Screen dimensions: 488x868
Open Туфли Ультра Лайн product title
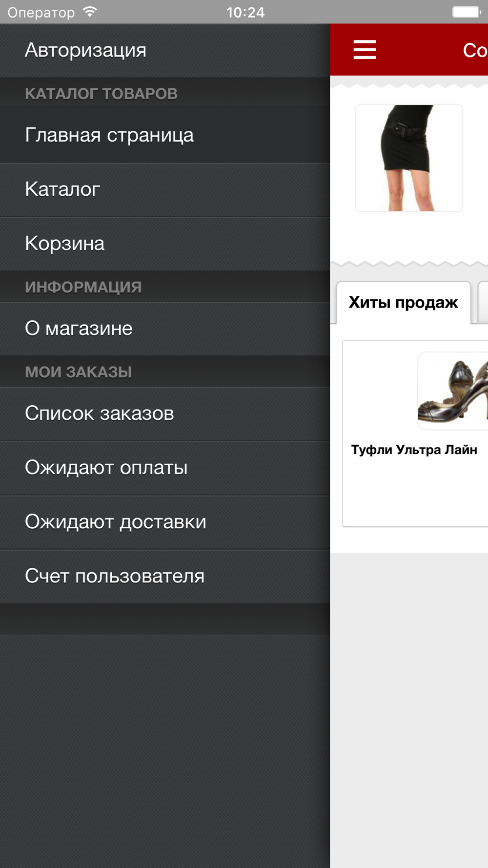(x=414, y=450)
